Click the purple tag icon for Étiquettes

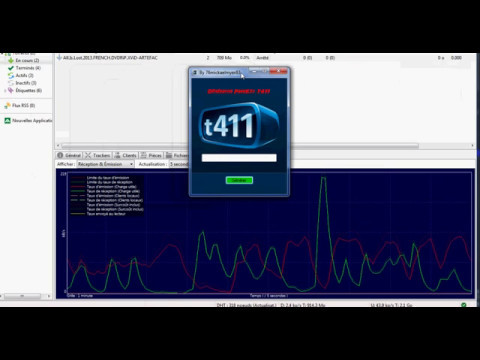point(11,90)
